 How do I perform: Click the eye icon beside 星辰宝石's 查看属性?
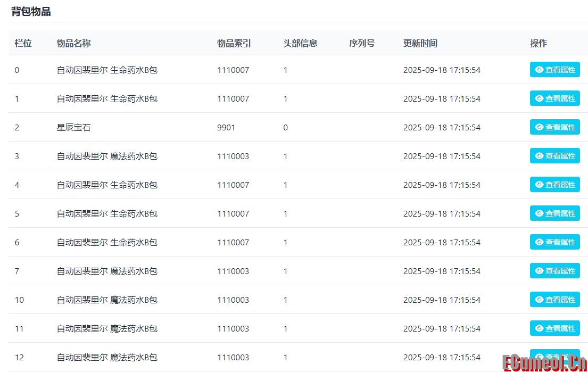(539, 127)
